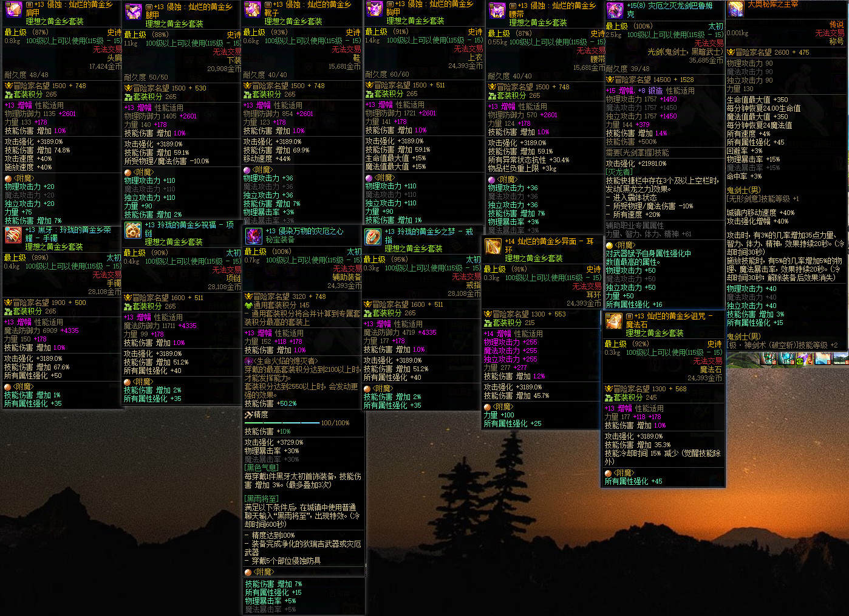Click the text 耐久度 60/60

(x=387, y=74)
